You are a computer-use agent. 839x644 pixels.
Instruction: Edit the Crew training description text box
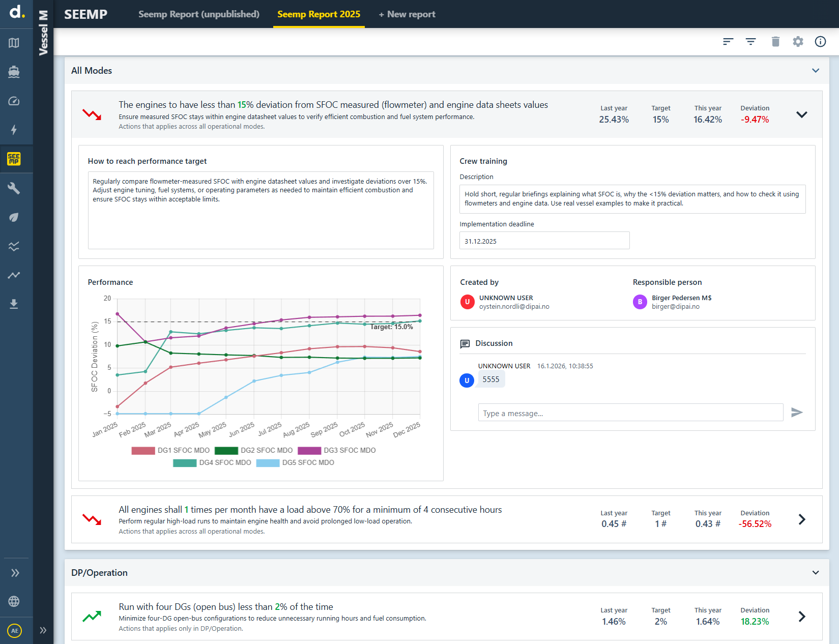632,199
